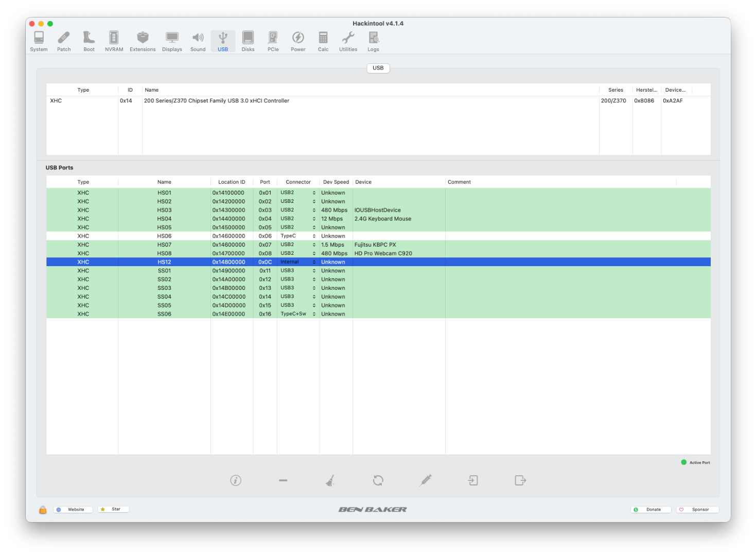Switch to the PCIe section
The image size is (756, 556).
(x=273, y=41)
